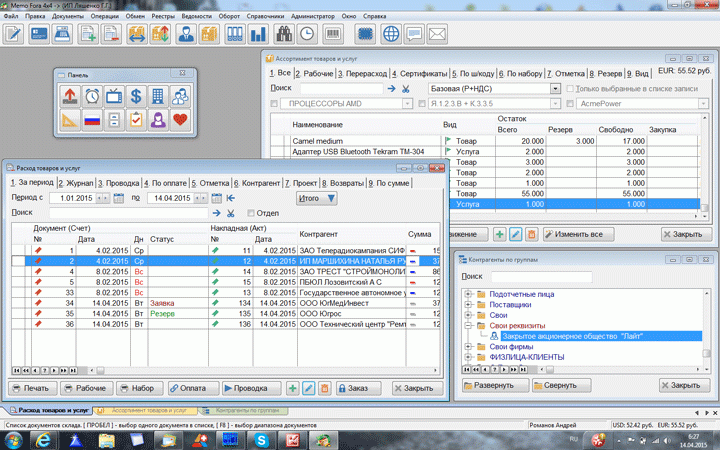Viewport: 720px width, 450px height.
Task: Click the Изменить все button
Action: pos(578,235)
